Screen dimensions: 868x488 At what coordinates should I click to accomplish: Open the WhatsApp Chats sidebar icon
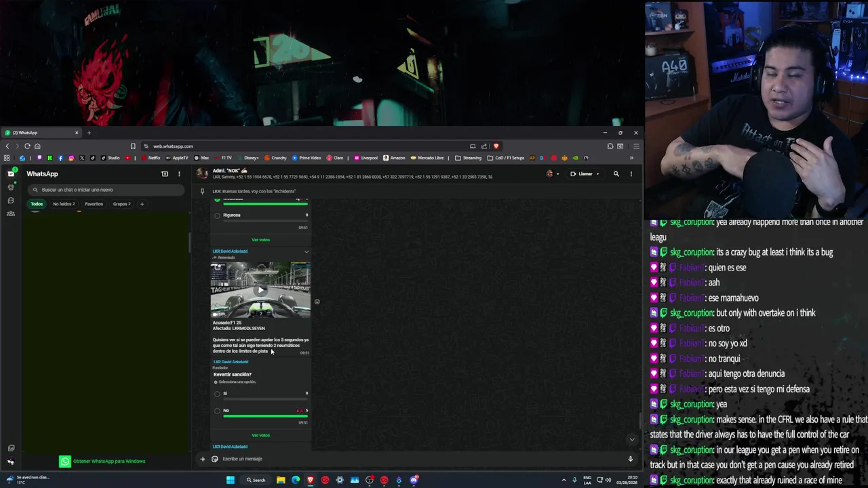[11, 174]
